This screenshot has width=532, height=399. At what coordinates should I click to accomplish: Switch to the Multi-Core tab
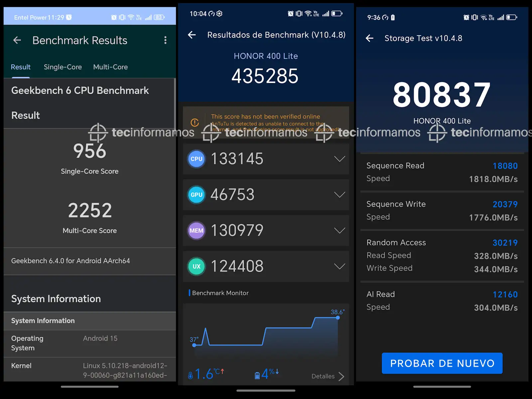point(110,67)
